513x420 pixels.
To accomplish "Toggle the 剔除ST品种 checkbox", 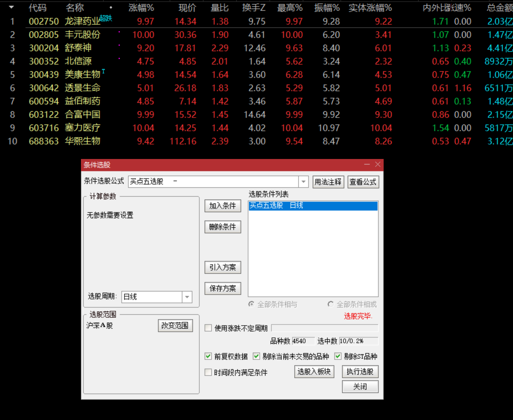I will [x=338, y=356].
